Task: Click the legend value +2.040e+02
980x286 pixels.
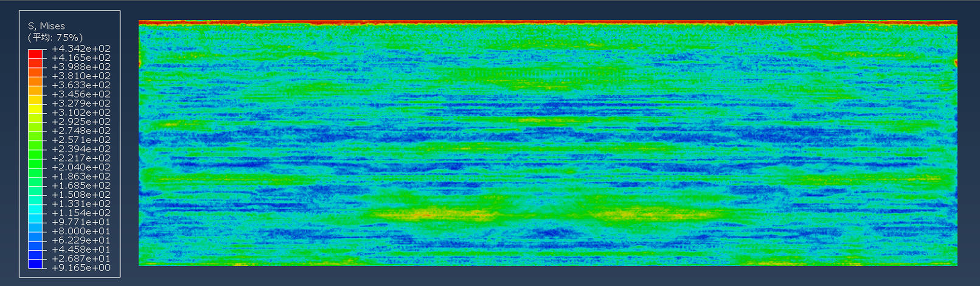Action: coord(81,167)
